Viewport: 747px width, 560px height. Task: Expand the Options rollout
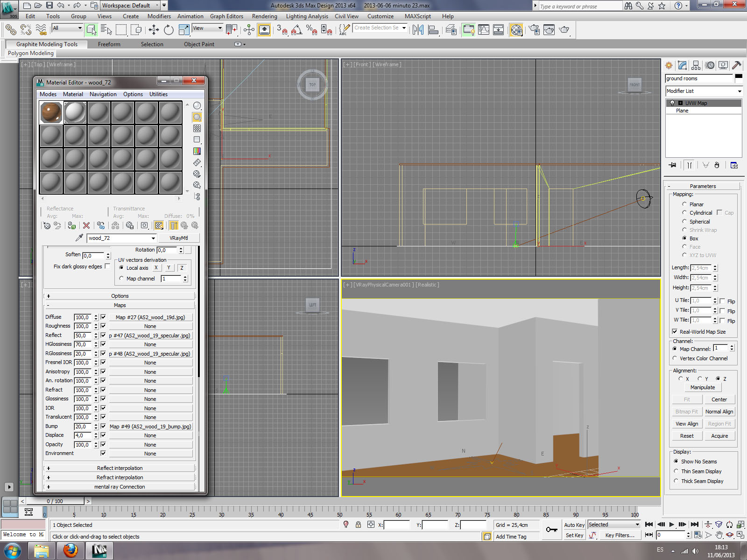coord(120,296)
